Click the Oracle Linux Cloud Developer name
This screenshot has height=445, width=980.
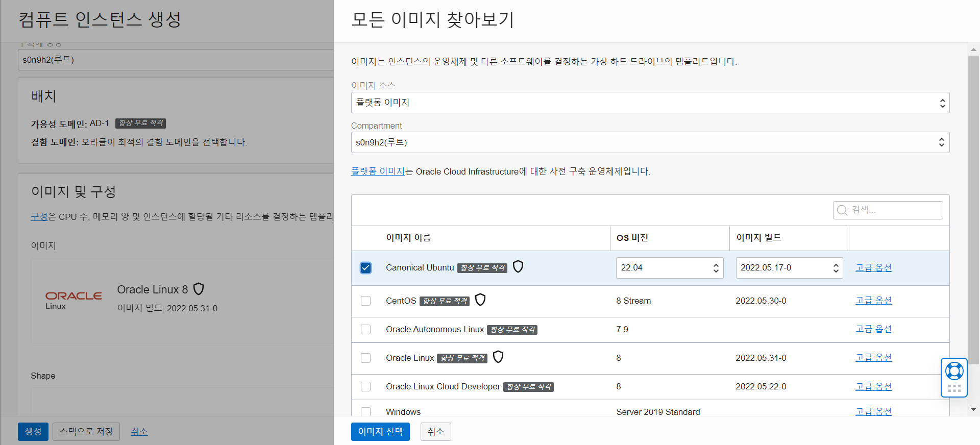click(443, 387)
